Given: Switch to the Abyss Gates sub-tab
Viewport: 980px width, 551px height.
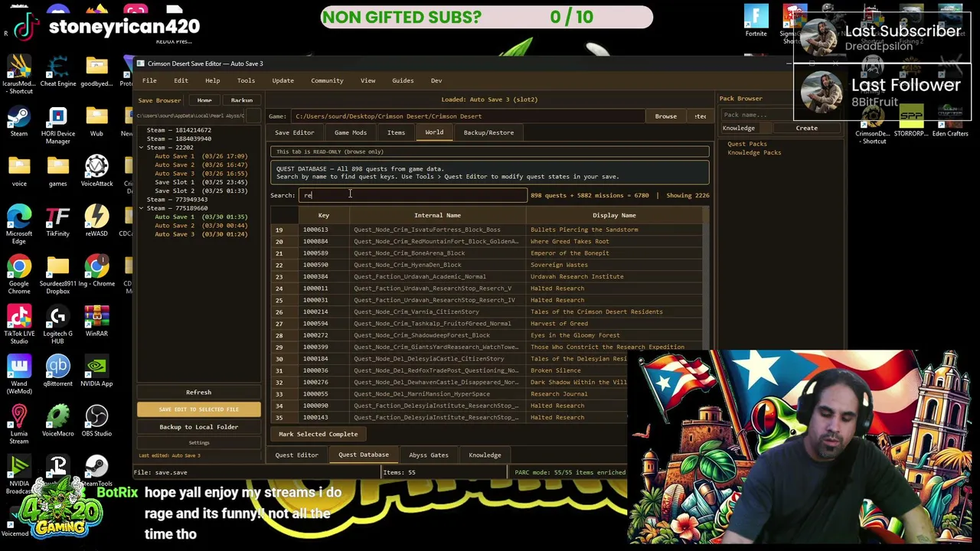Looking at the screenshot, I should point(429,455).
